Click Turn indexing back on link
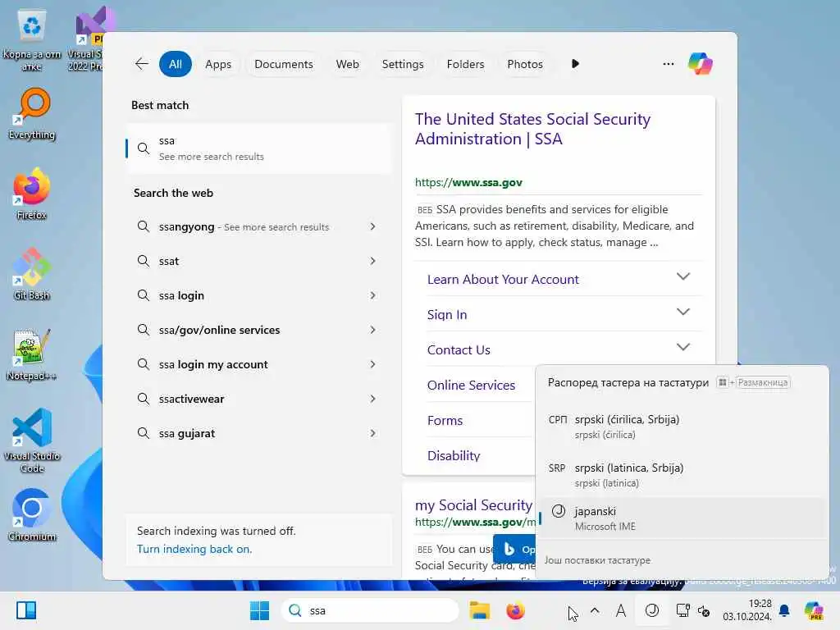This screenshot has width=840, height=630. (194, 549)
